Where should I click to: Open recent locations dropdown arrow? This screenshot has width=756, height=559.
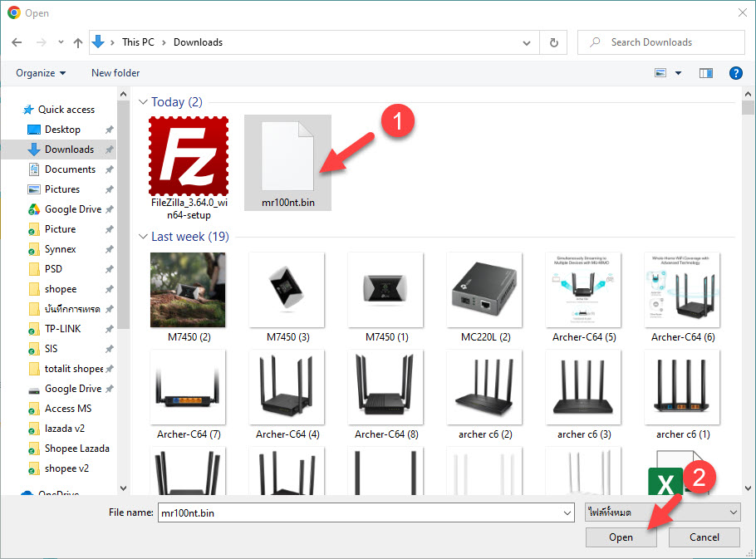pos(61,42)
